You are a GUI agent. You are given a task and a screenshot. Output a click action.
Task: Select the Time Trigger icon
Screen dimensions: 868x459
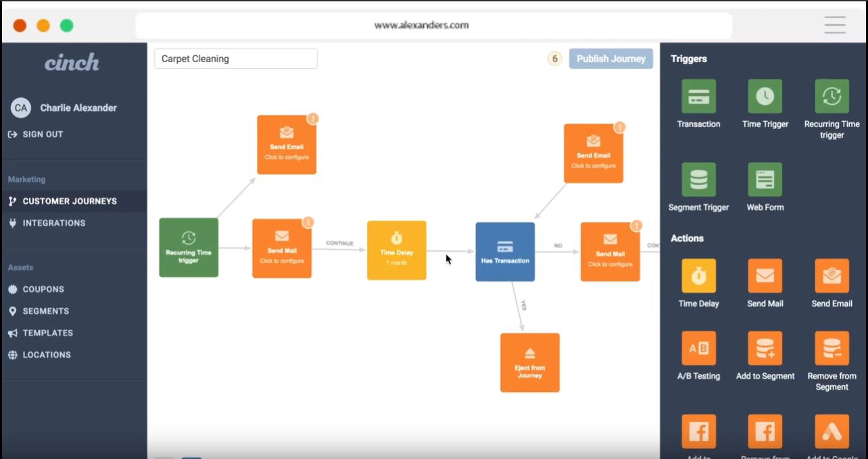coord(765,97)
